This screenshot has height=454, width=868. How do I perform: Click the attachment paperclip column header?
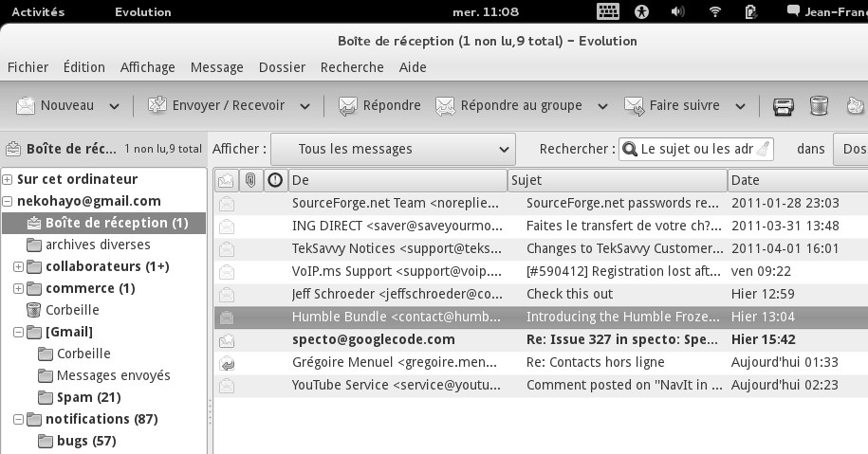pos(250,180)
